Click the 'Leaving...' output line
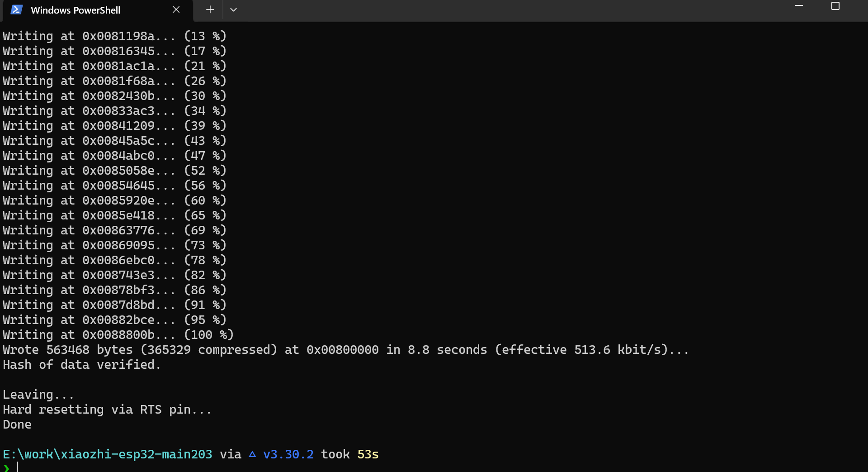 tap(38, 395)
